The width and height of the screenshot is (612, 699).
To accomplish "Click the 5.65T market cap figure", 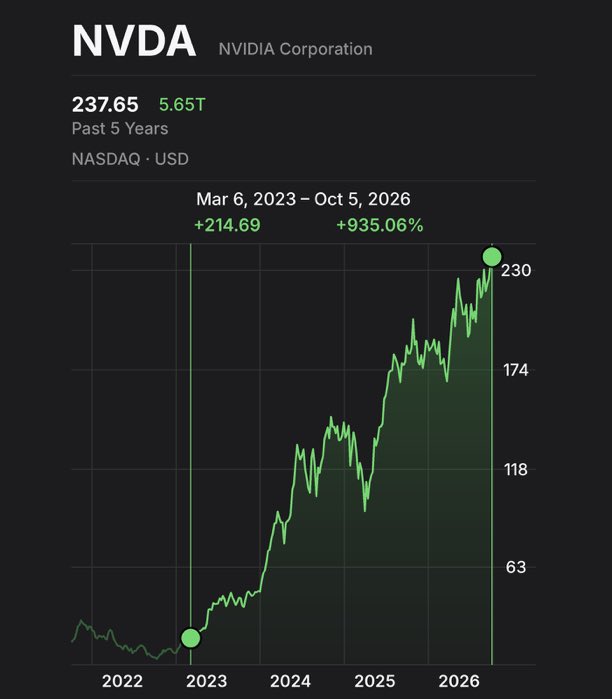I will (x=182, y=105).
